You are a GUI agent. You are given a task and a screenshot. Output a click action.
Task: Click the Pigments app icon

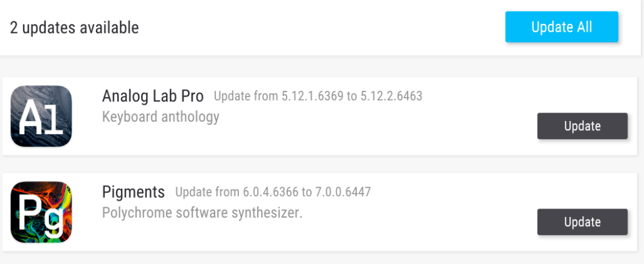coord(41,212)
